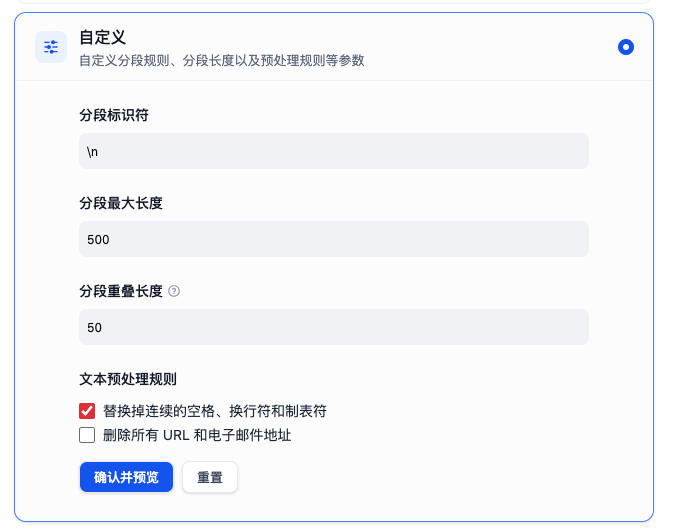
Task: Uncheck 替换掉连续的空格、换行符和制表符 checkbox
Action: tap(87, 411)
